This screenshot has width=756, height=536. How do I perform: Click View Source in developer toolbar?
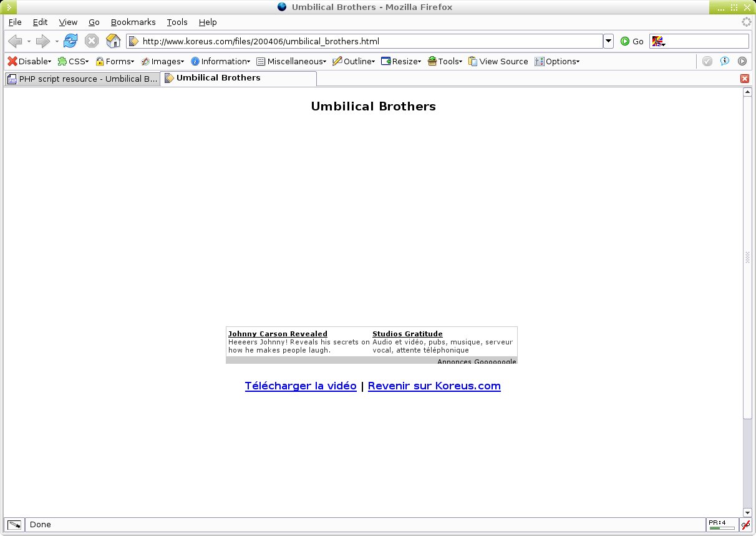click(x=498, y=61)
